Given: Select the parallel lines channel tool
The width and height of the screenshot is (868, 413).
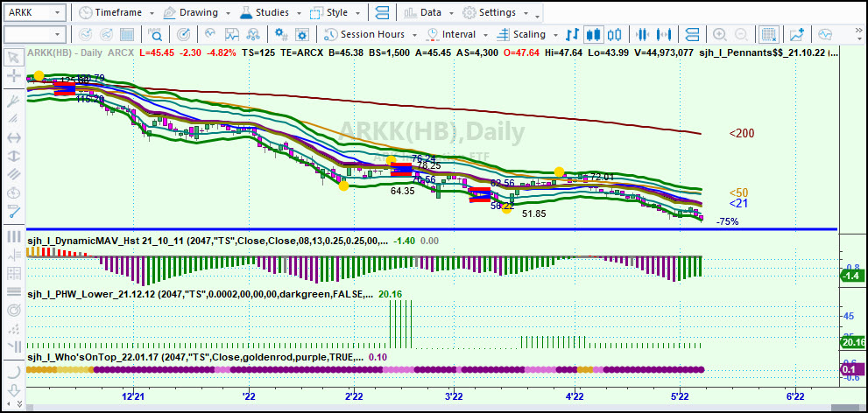Looking at the screenshot, I should 14,174.
